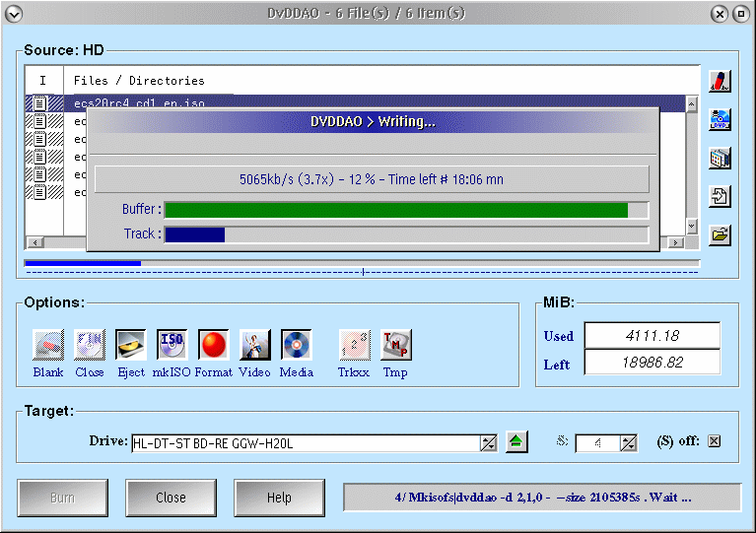Open the window menu arrow in title bar
Image resolution: width=756 pixels, height=533 pixels.
pyautogui.click(x=14, y=14)
